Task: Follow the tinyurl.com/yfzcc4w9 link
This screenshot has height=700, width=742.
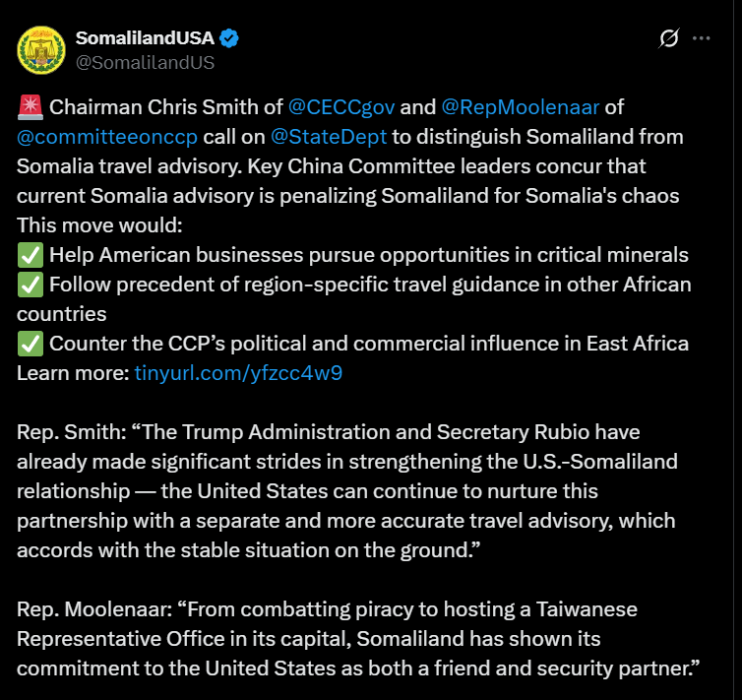Action: pos(238,373)
